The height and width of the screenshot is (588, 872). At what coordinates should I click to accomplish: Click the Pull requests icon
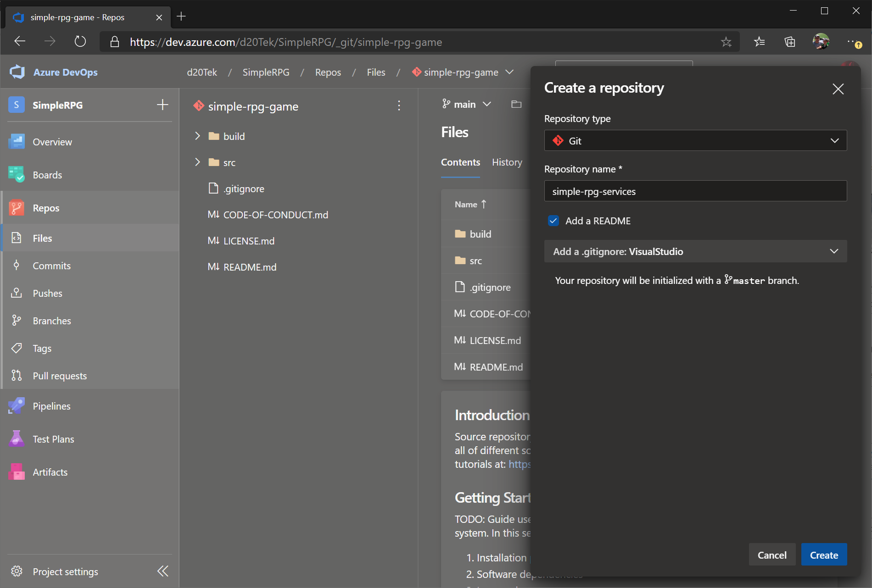(x=17, y=375)
